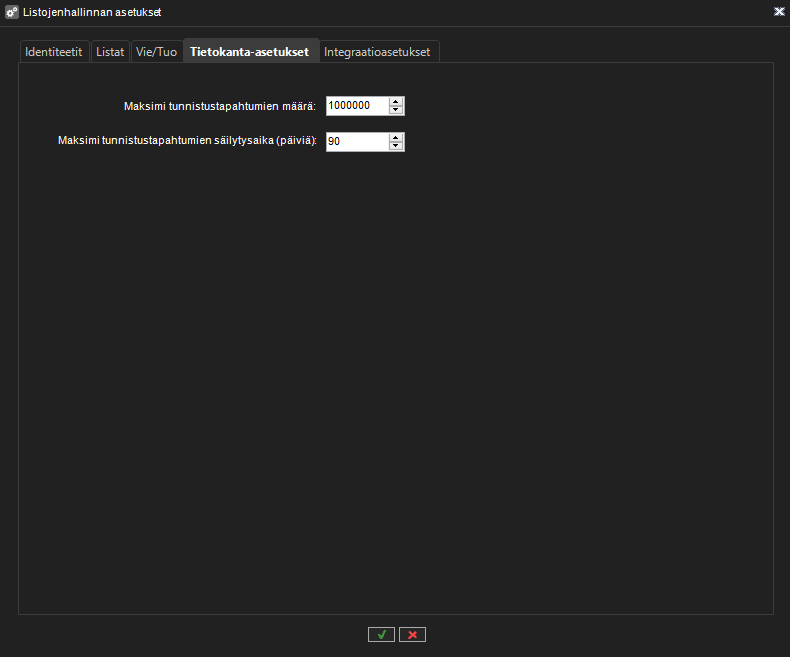Confirm settings with the green checkmark
790x657 pixels.
coord(381,634)
